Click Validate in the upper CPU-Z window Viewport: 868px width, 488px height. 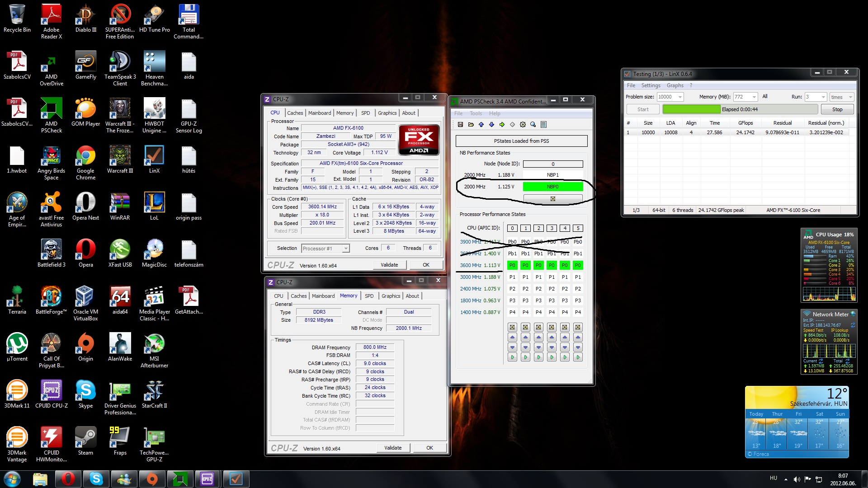click(x=389, y=265)
